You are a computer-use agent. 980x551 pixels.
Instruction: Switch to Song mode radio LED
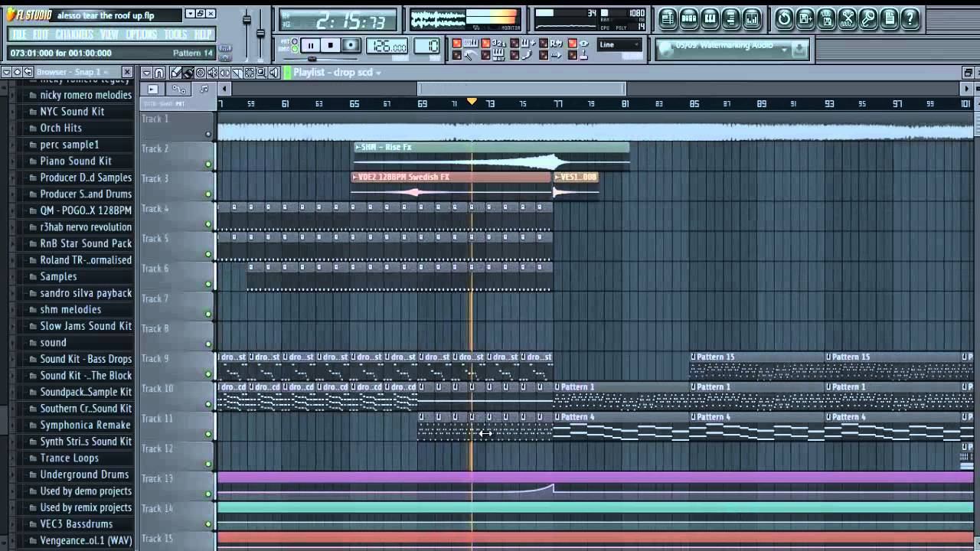coord(294,49)
